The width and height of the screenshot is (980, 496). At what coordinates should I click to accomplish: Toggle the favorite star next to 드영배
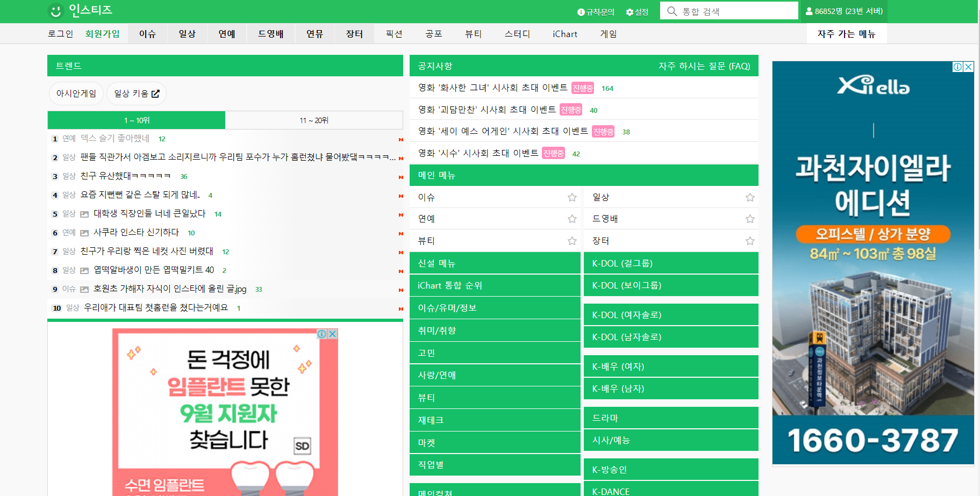pyautogui.click(x=750, y=219)
